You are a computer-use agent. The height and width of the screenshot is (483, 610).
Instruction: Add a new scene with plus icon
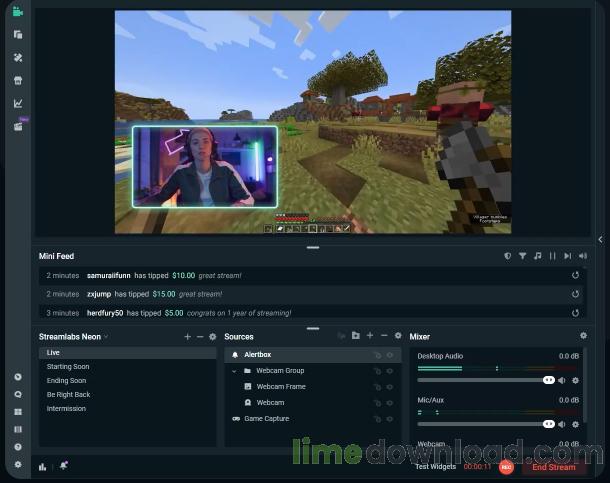pos(187,337)
